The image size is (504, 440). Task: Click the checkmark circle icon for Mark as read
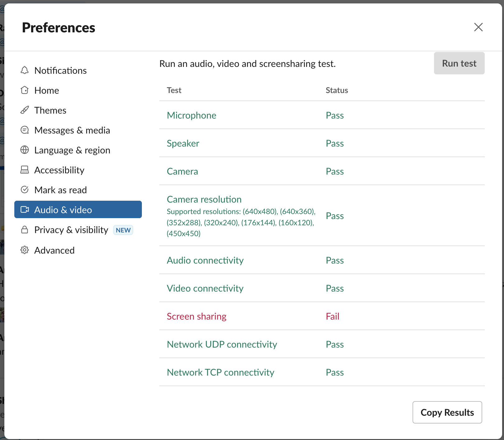click(x=25, y=190)
